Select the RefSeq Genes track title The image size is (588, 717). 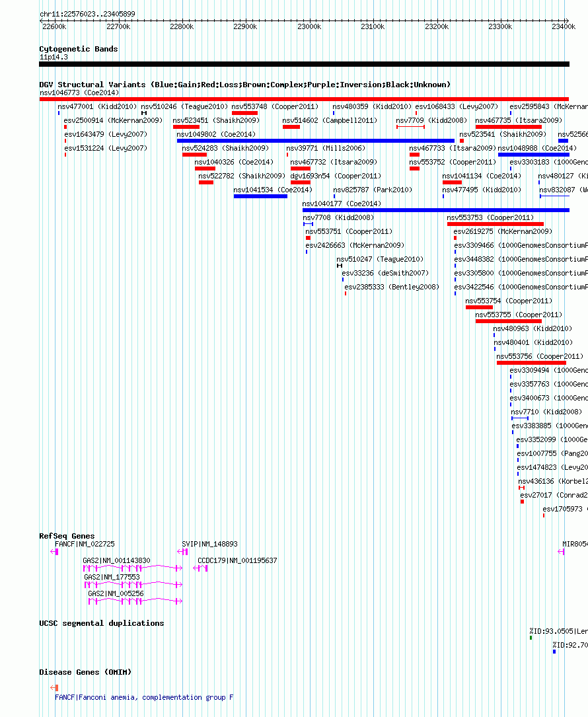tap(67, 536)
